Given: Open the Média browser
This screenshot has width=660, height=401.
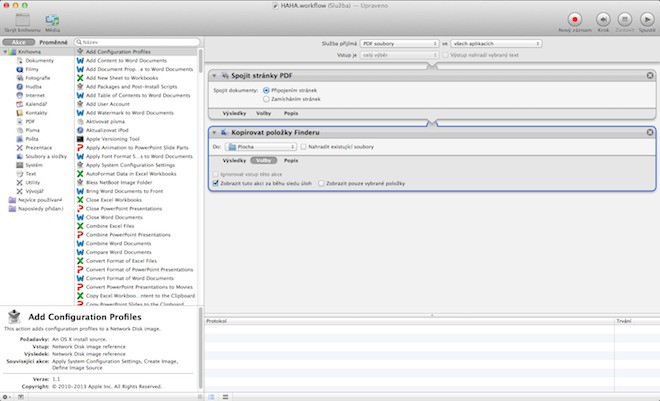Looking at the screenshot, I should pyautogui.click(x=52, y=19).
